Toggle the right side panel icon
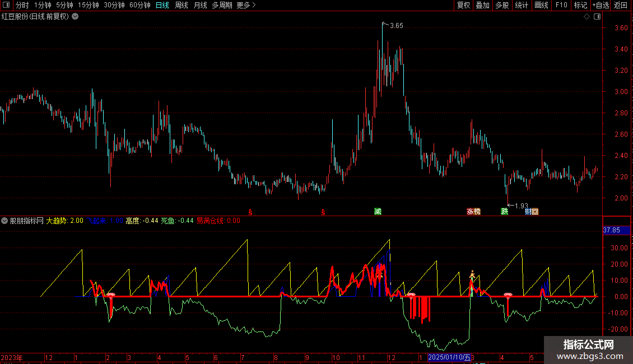633x364 pixels. tap(597, 17)
